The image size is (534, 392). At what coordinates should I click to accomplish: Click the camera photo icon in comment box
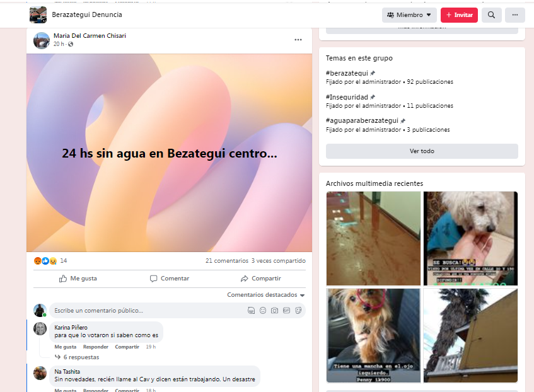274,311
